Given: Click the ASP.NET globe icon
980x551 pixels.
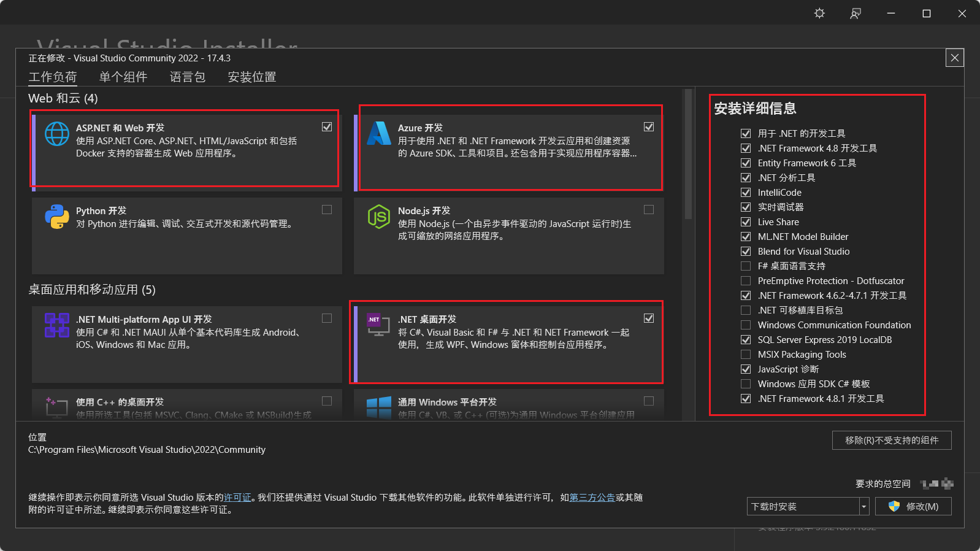Looking at the screenshot, I should click(x=57, y=134).
